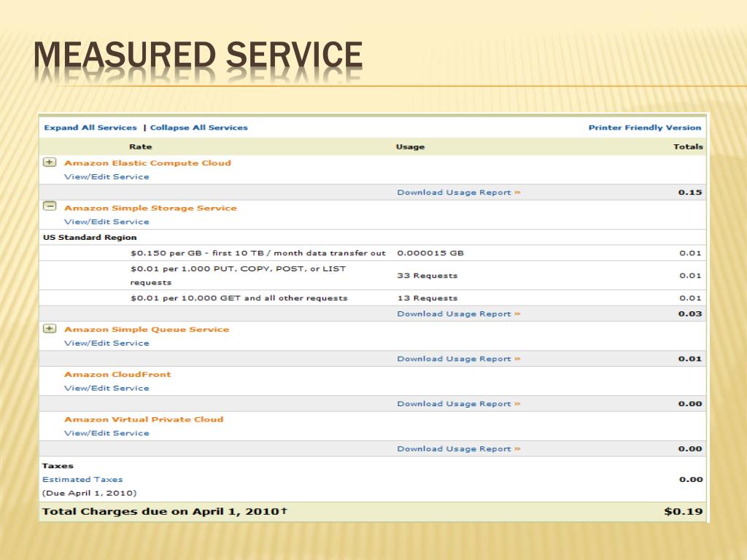Select the Total Charges due on April 1, 2010 label
747x560 pixels.
(165, 511)
